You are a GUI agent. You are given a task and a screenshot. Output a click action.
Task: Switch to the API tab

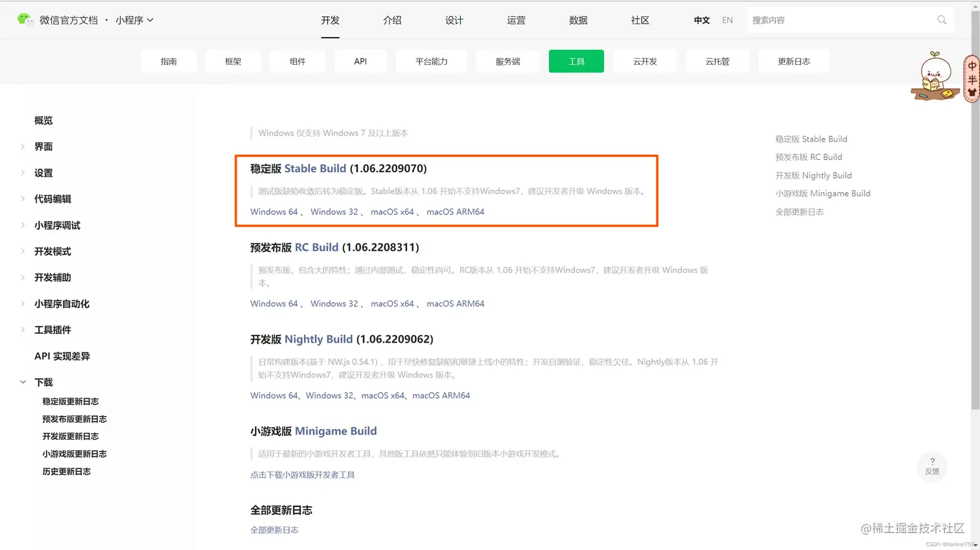pos(361,60)
